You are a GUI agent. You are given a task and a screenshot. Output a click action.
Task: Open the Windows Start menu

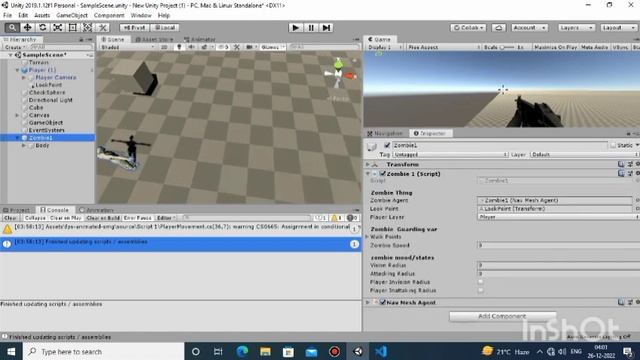point(11,351)
